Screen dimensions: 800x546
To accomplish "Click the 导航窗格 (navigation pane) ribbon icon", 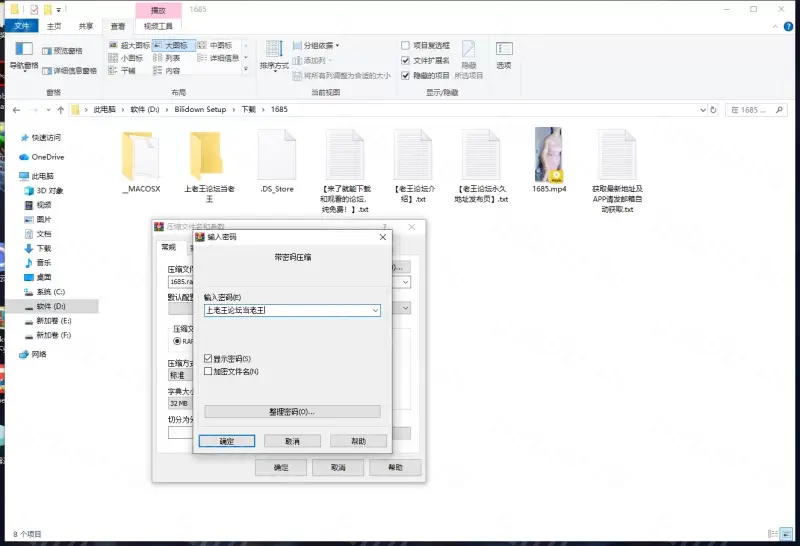I will (x=23, y=54).
